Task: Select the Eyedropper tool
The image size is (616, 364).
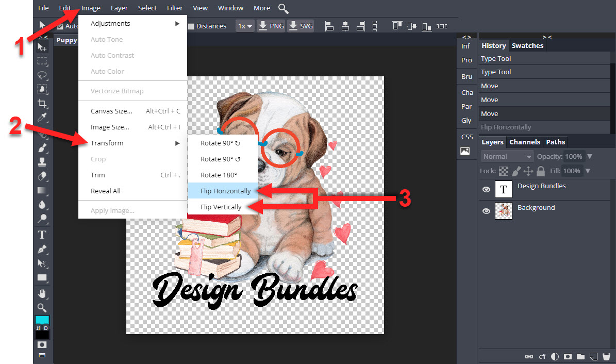Action: (42, 118)
